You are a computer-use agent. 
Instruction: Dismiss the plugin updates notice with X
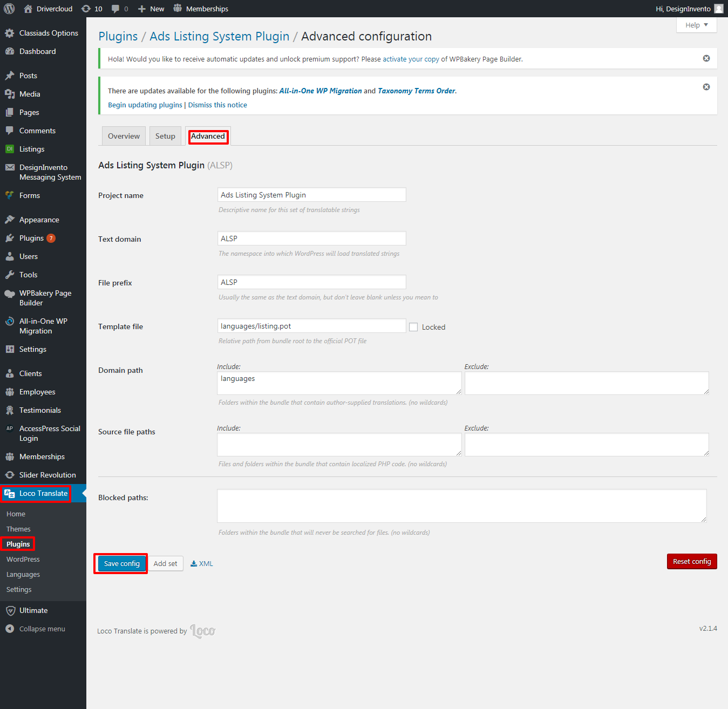pos(706,87)
